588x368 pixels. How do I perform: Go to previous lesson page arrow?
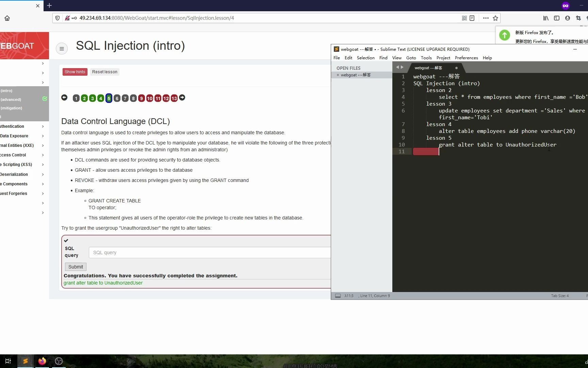(64, 98)
